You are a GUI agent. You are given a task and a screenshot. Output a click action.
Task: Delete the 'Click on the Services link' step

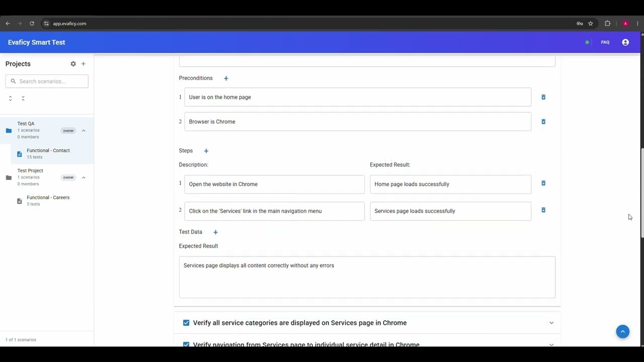[543, 210]
